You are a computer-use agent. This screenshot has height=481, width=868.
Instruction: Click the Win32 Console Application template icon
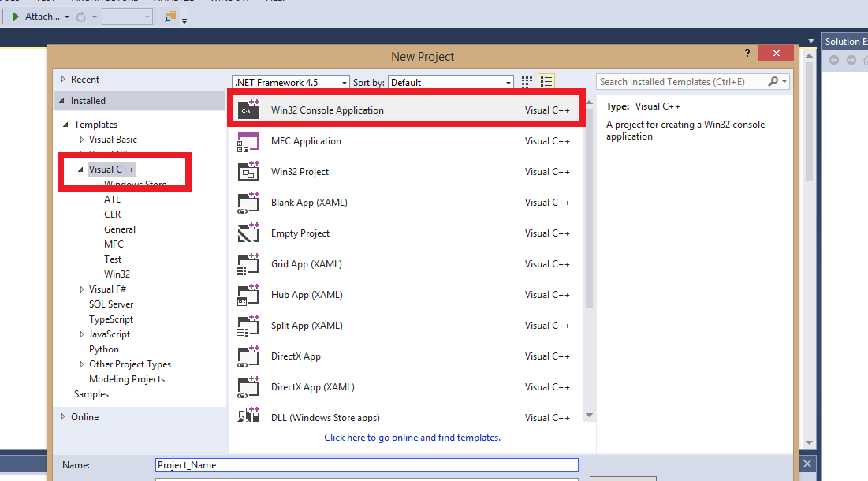click(248, 110)
